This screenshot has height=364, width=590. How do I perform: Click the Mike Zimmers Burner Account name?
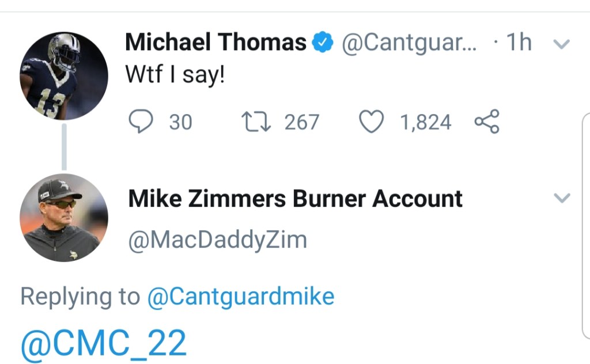click(295, 199)
